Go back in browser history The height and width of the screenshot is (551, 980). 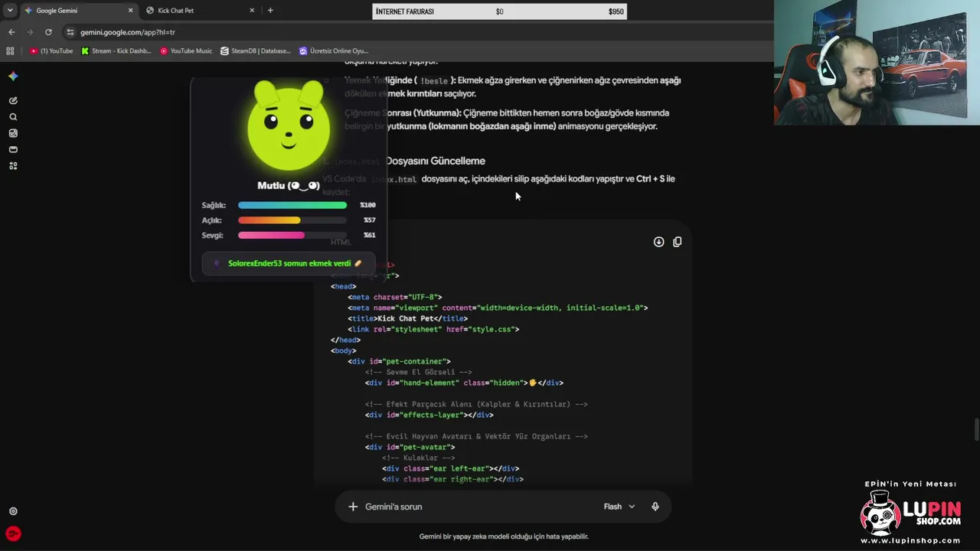coord(11,32)
